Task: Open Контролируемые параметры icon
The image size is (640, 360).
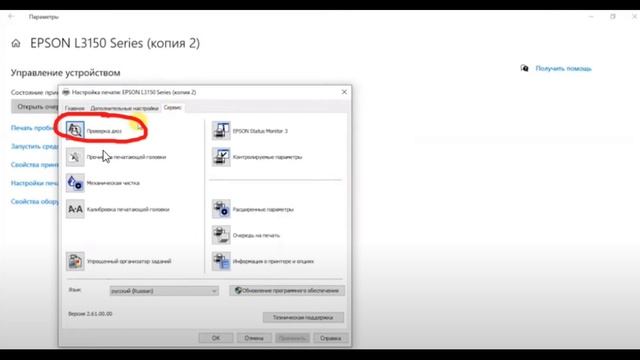Action: coord(221,157)
